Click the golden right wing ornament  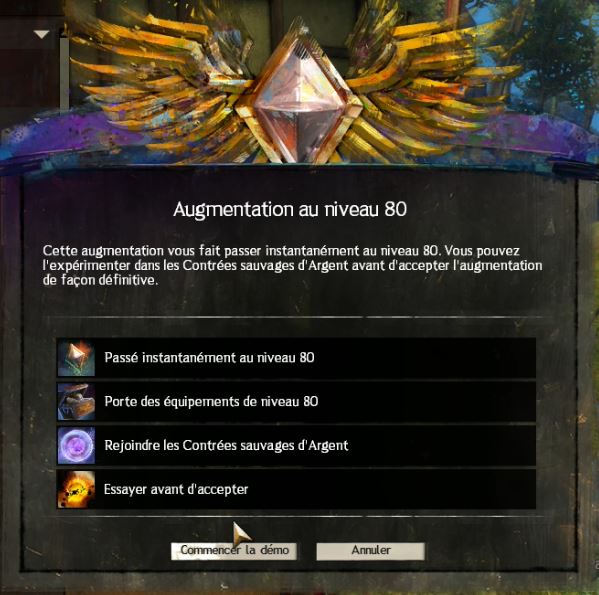(x=432, y=80)
